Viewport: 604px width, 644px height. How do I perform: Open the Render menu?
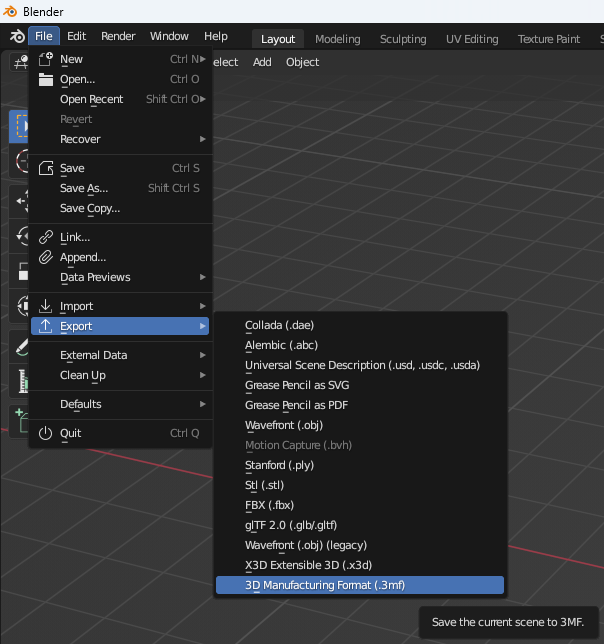118,36
